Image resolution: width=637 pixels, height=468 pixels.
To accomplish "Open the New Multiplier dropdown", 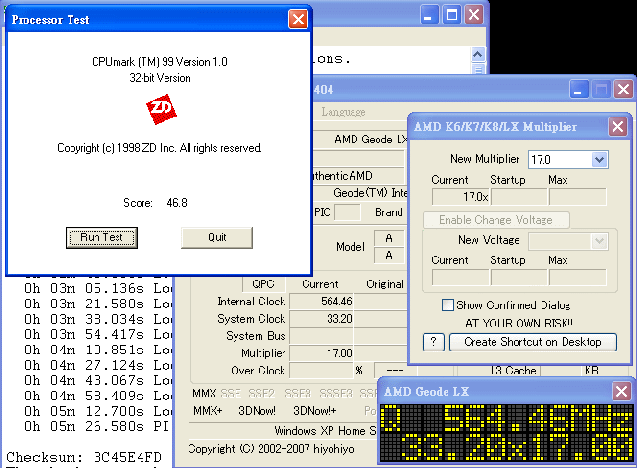I will [599, 159].
